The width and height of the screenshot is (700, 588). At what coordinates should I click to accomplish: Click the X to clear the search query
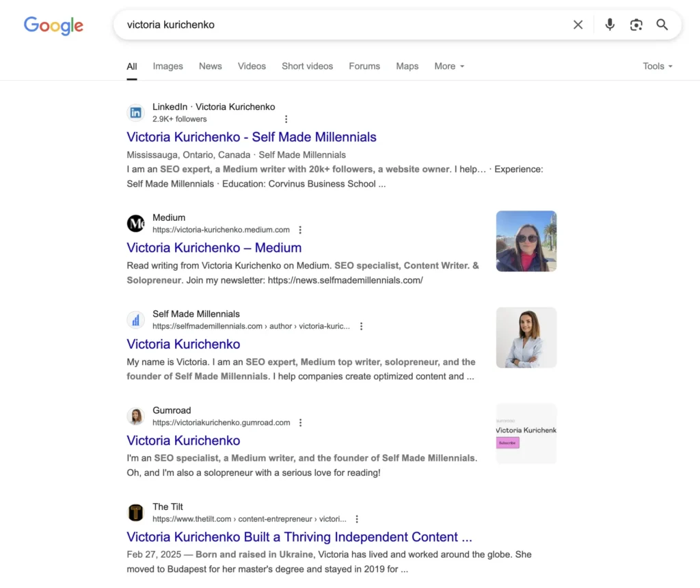point(578,25)
